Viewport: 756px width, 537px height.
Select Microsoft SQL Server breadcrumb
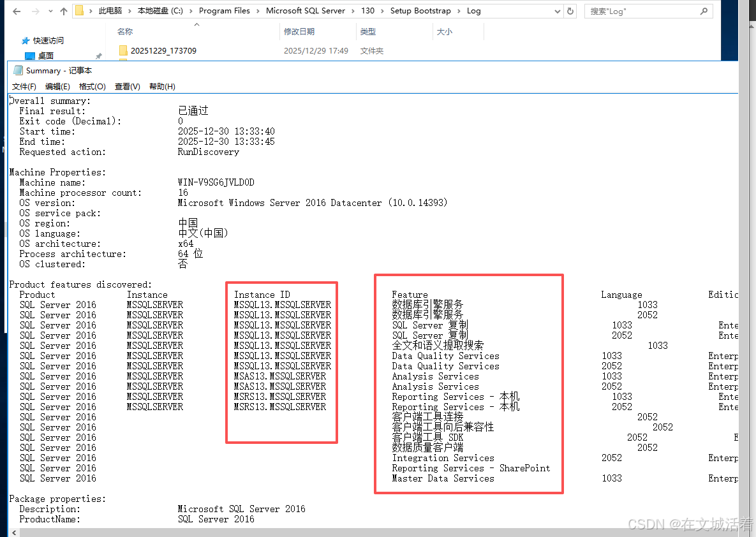tap(305, 11)
